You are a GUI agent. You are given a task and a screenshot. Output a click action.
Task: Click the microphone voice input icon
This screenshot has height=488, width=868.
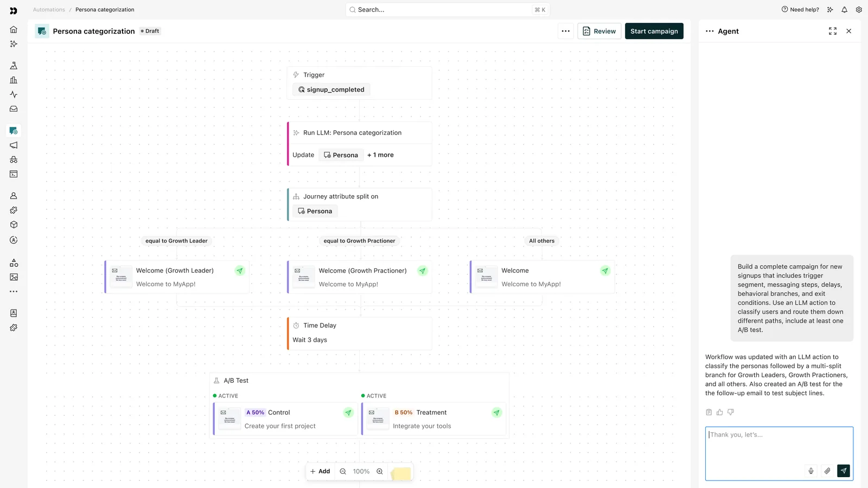tap(811, 471)
